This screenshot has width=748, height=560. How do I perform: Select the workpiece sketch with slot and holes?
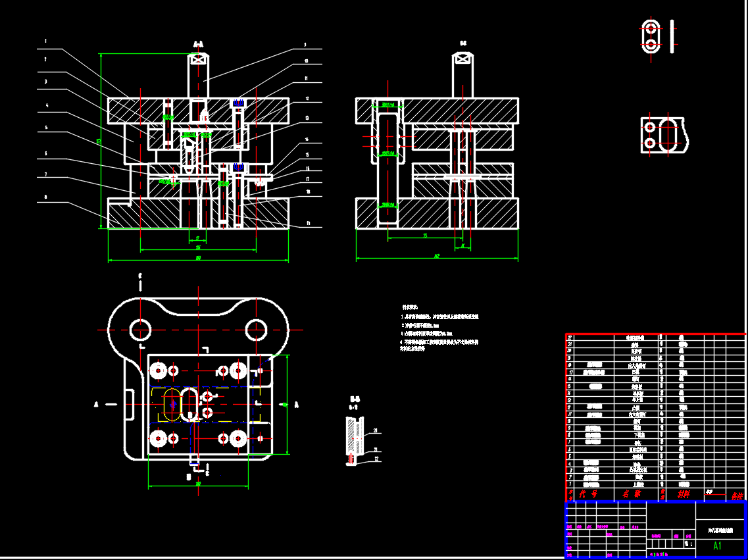pos(664,136)
